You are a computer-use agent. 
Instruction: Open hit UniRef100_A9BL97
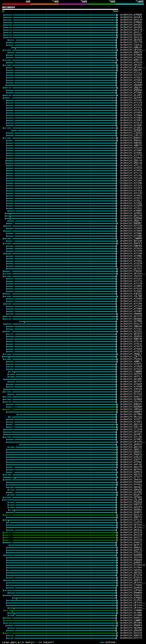point(131,48)
